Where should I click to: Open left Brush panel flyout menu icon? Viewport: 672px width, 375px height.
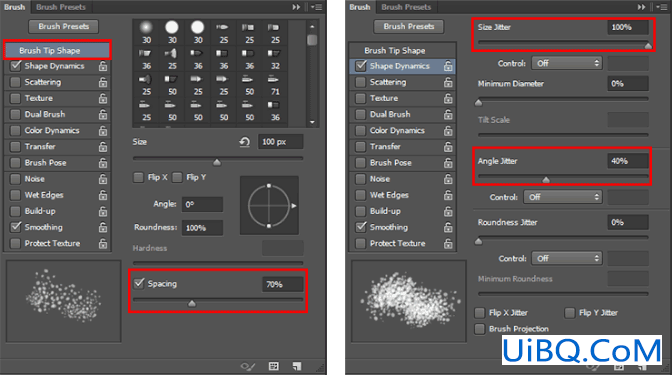click(x=316, y=7)
